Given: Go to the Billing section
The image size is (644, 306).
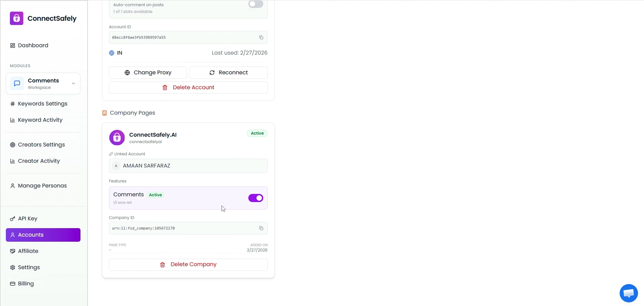Looking at the screenshot, I should point(26,283).
